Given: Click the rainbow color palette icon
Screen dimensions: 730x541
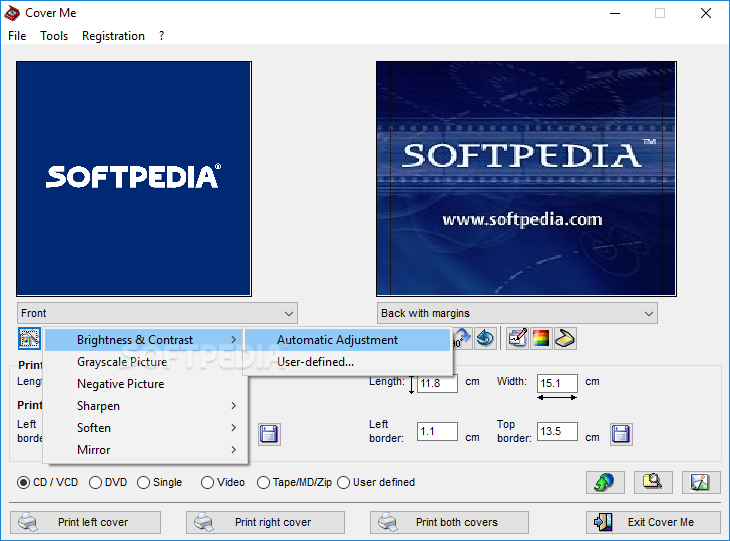Looking at the screenshot, I should [x=541, y=338].
